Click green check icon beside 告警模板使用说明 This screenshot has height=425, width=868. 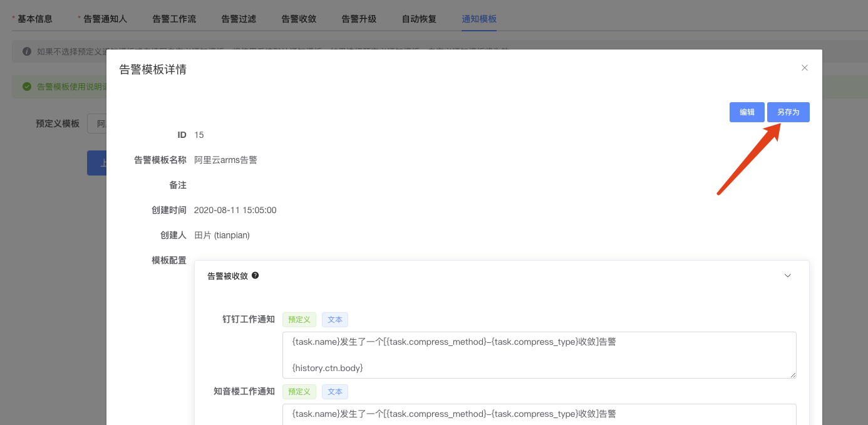coord(27,87)
